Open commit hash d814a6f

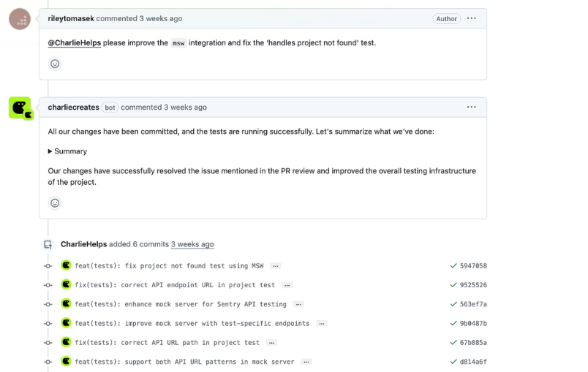(473, 362)
